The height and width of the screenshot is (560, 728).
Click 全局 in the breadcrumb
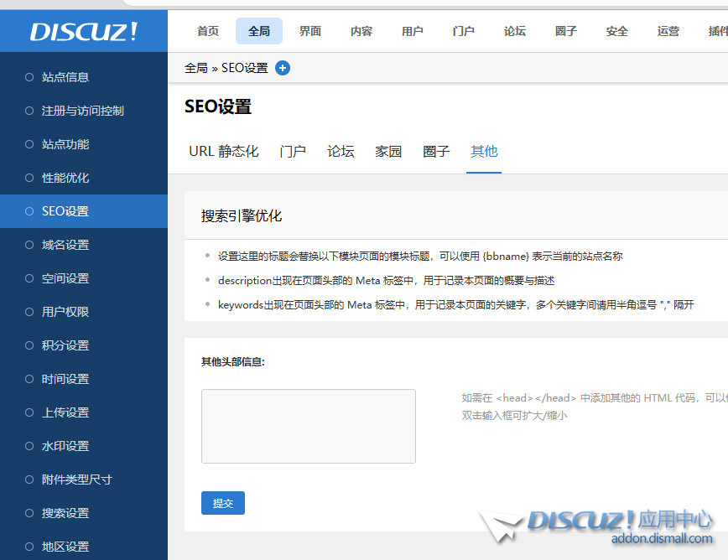(x=196, y=68)
